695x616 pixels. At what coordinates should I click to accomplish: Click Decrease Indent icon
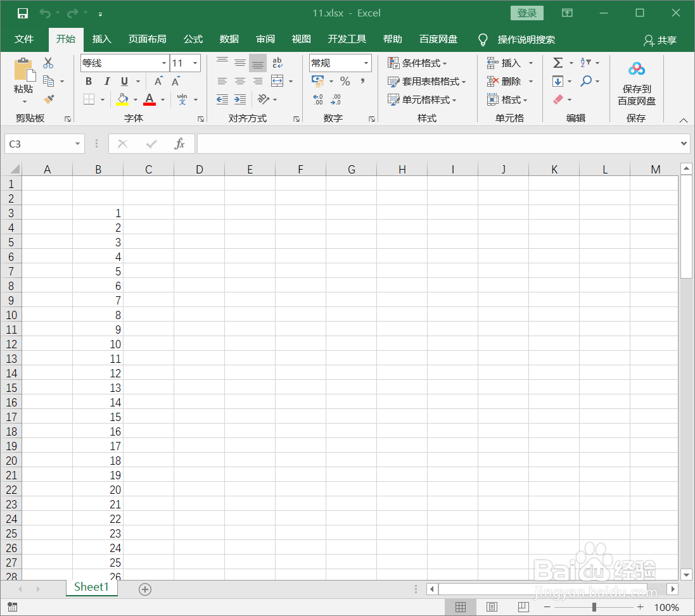point(222,99)
